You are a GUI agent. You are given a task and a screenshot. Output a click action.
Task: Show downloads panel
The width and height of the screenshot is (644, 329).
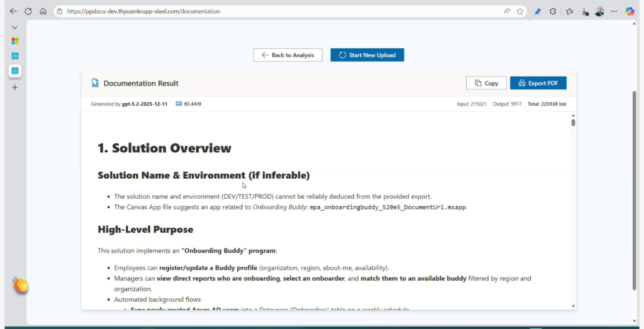tap(585, 11)
